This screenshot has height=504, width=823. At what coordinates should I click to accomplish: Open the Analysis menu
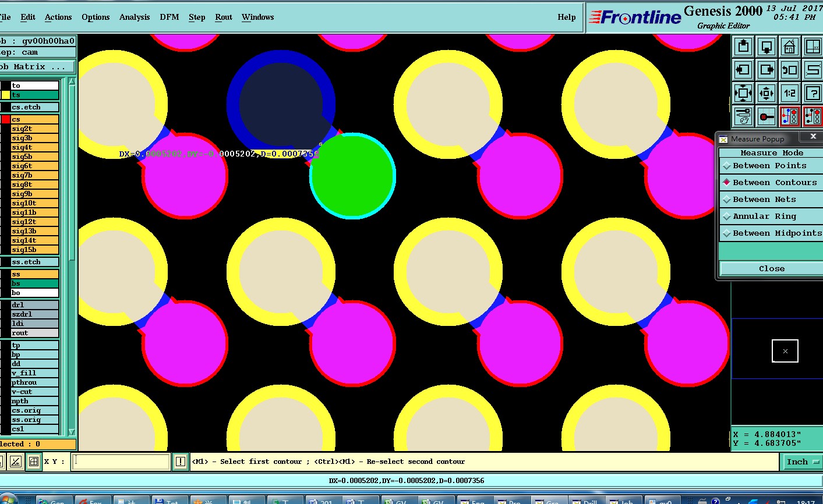[135, 17]
